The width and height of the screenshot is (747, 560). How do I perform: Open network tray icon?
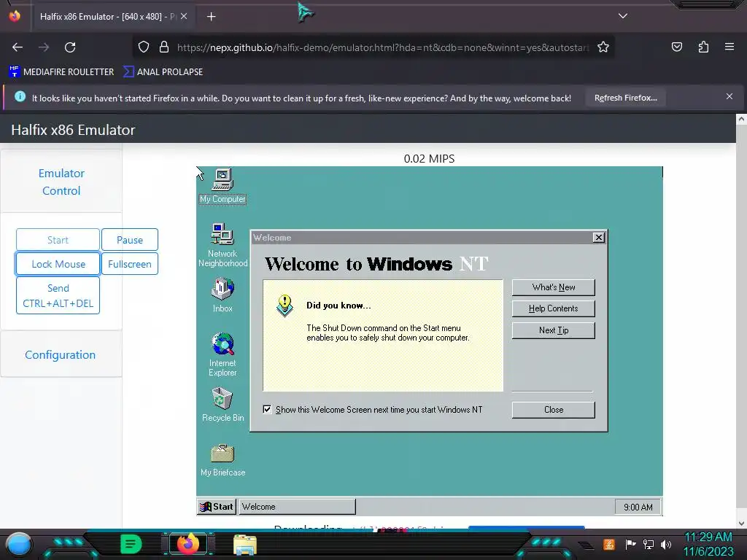[648, 544]
